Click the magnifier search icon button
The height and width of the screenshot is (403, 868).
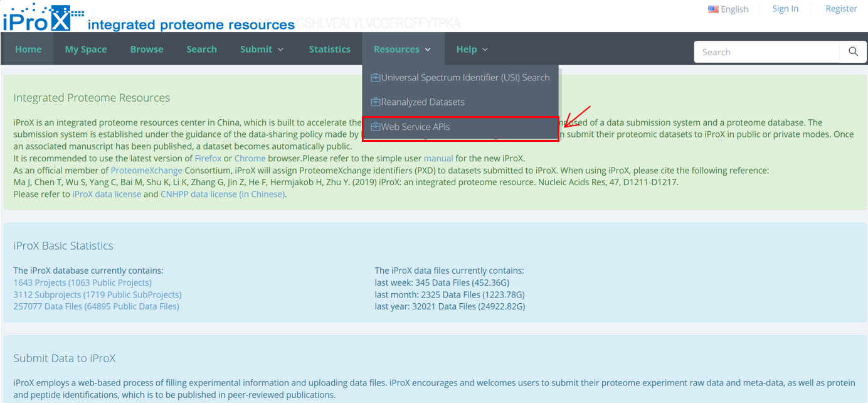click(x=853, y=52)
